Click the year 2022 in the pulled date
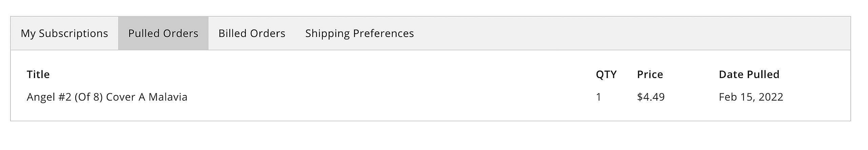Screen dimensions: 868x150 click(x=771, y=97)
